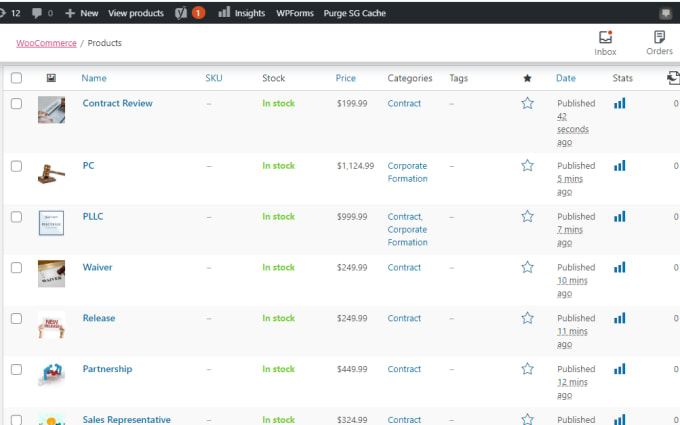Click the Insights bar chart icon
The width and height of the screenshot is (680, 425).
pyautogui.click(x=224, y=13)
